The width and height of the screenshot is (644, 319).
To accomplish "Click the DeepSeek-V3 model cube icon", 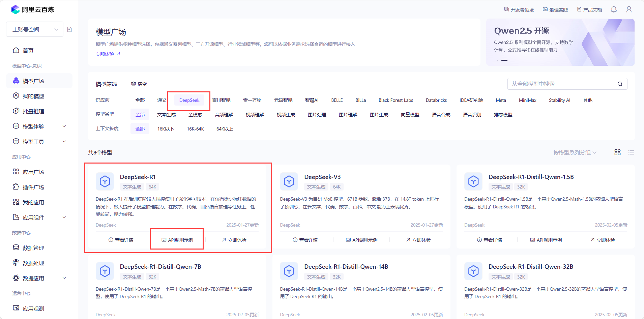I will pyautogui.click(x=289, y=181).
